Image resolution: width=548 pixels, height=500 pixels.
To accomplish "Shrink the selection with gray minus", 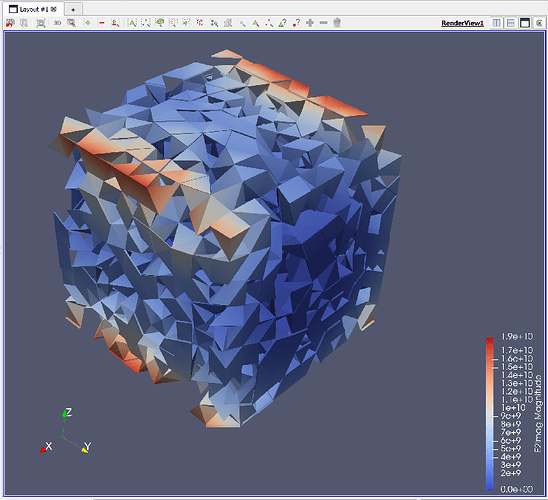I will click(x=324, y=23).
